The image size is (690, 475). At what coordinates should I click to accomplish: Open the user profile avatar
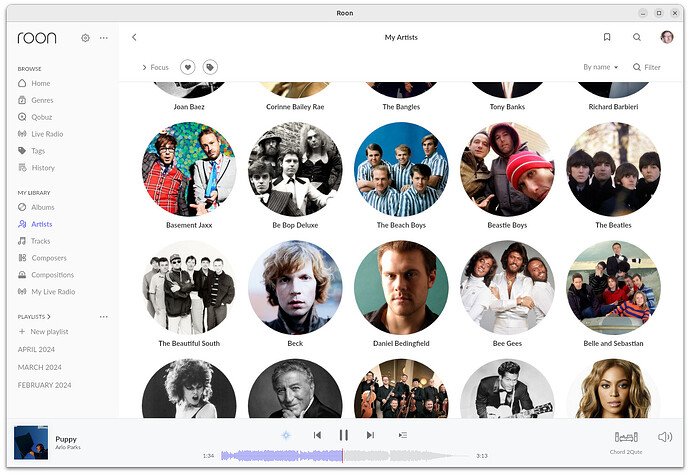click(667, 37)
